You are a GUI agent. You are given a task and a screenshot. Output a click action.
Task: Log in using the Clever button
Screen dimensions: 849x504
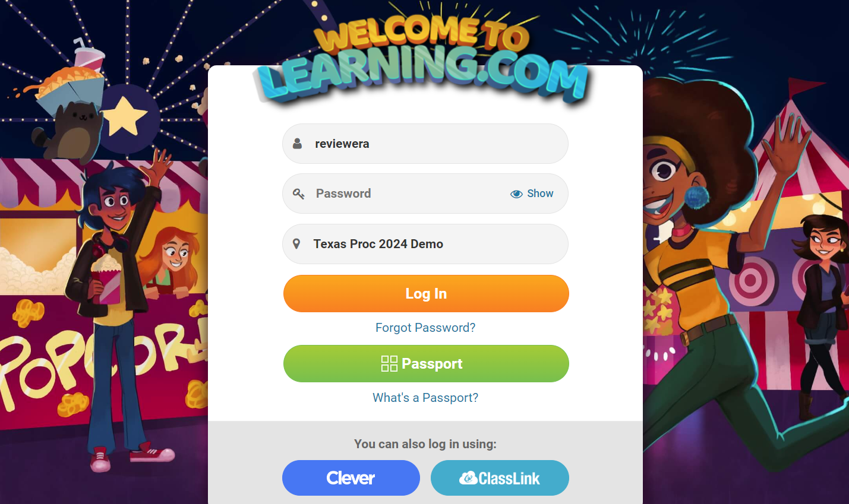pyautogui.click(x=351, y=478)
